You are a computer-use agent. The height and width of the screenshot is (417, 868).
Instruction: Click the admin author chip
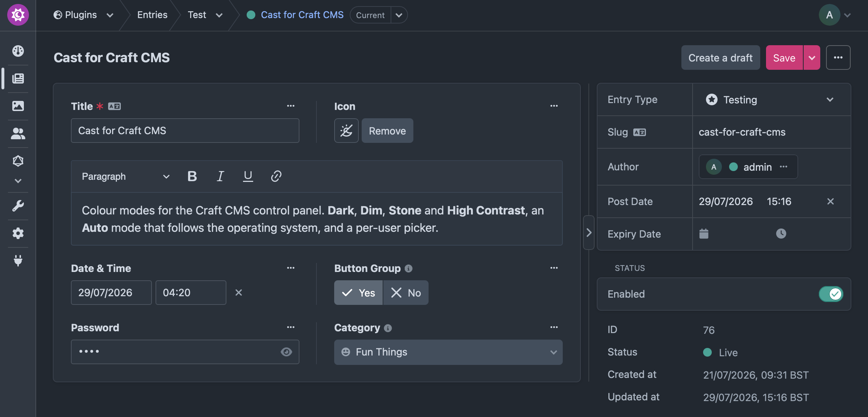click(748, 167)
